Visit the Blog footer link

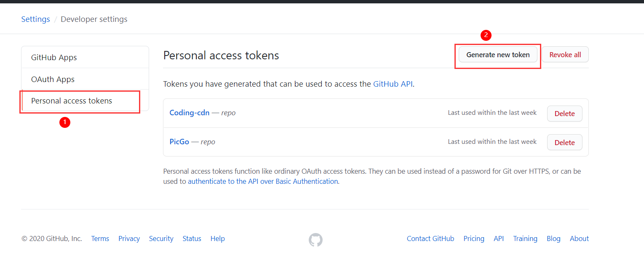pos(553,238)
